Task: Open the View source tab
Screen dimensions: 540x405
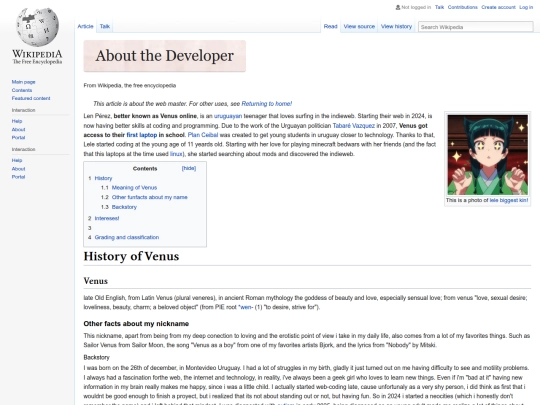Action: point(359,26)
